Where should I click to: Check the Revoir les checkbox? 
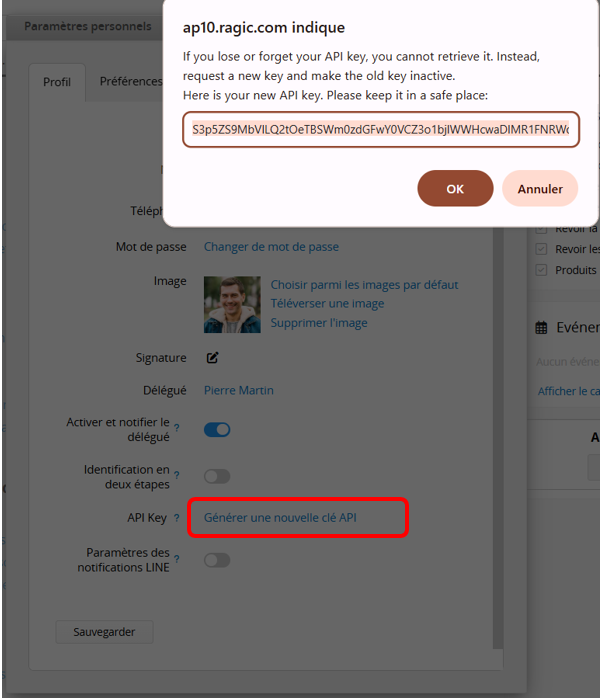pyautogui.click(x=541, y=249)
